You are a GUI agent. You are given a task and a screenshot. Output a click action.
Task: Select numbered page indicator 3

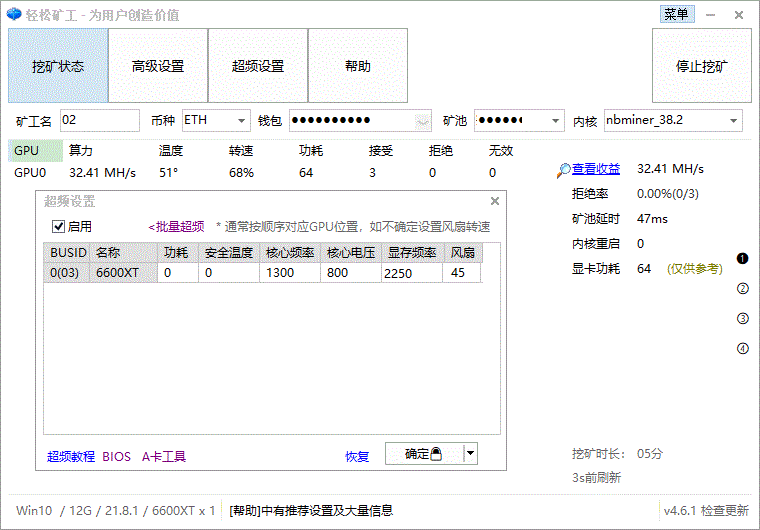pos(742,319)
